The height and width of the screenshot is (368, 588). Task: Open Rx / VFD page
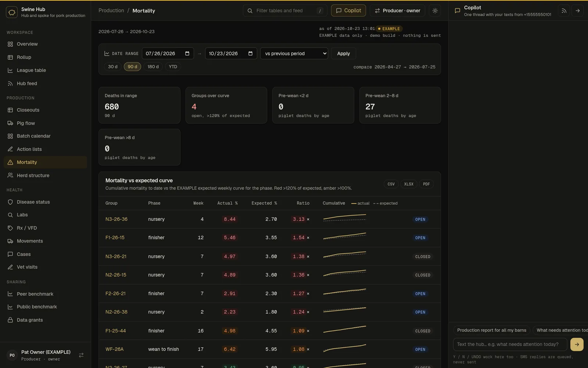click(45, 228)
